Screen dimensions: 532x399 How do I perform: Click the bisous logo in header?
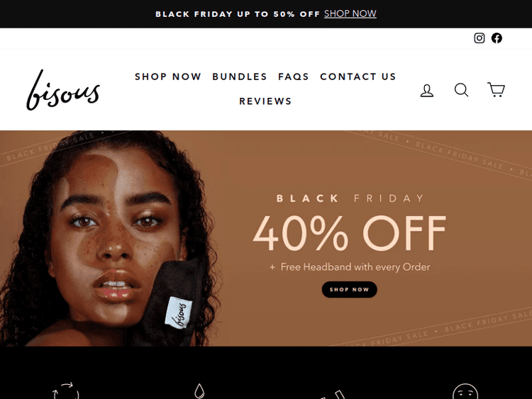coord(63,90)
